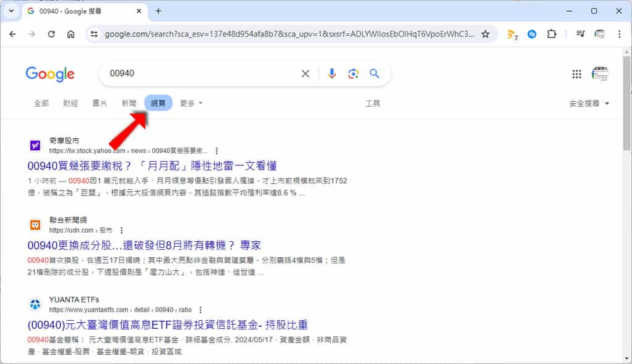
Task: Open the 00940更換成分股 result link
Action: (144, 245)
